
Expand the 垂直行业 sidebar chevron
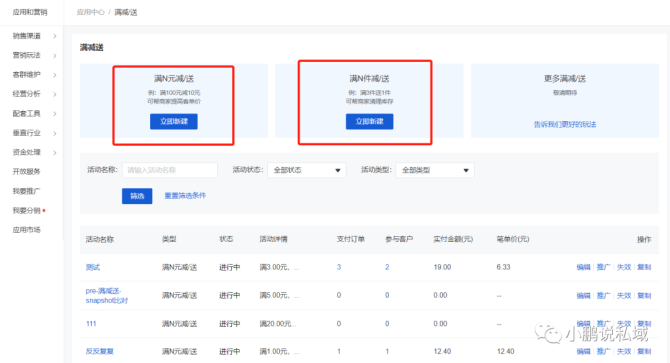pyautogui.click(x=55, y=133)
